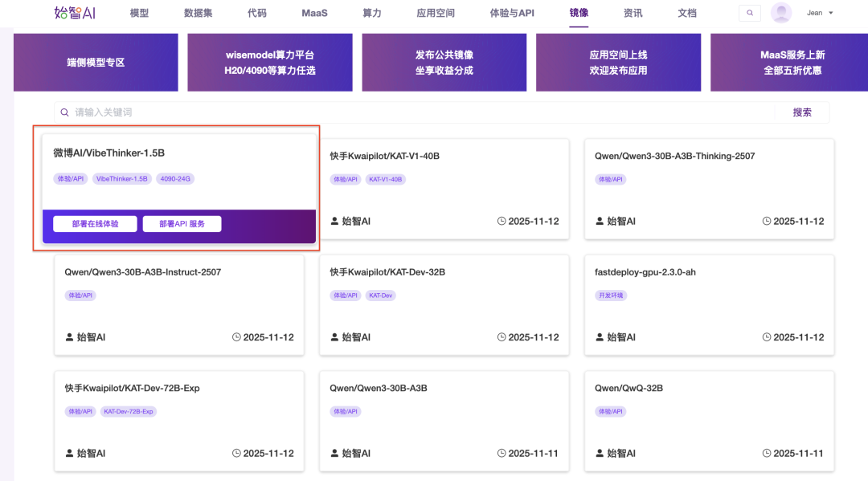This screenshot has height=481, width=868.
Task: Open the 应用空间 nav tab
Action: [x=436, y=13]
